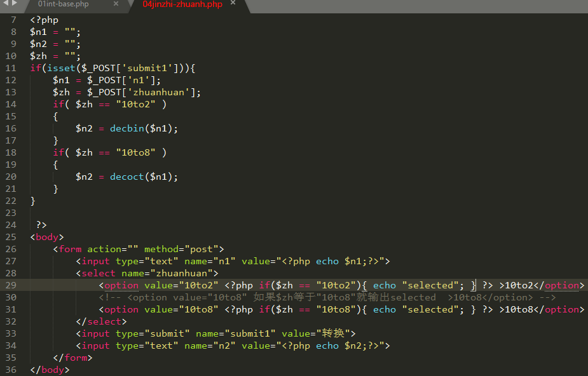Click the $zh = "" assignment on line 10
Screen dimensions: 588x376
(x=55, y=56)
